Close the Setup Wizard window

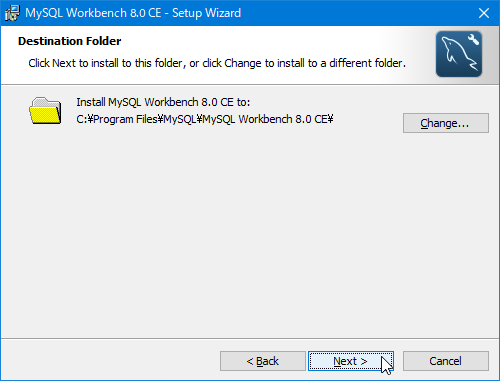pos(484,13)
